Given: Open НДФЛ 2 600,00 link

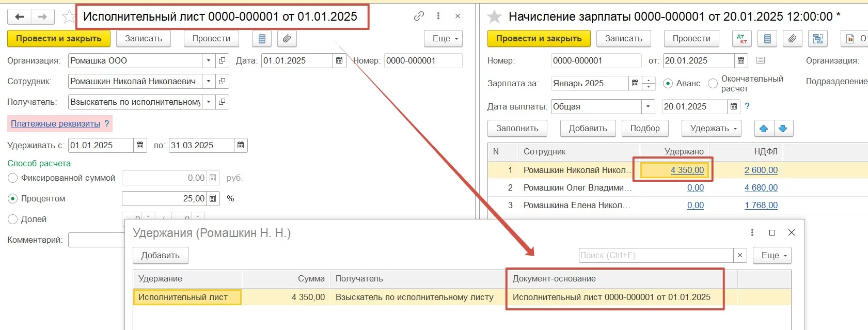Looking at the screenshot, I should coord(761,170).
